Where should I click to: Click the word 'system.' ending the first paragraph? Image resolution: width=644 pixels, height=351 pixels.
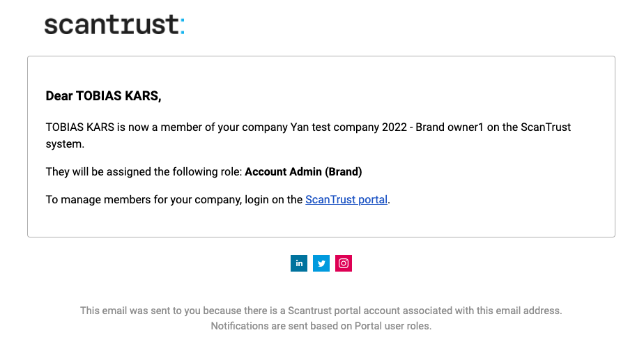pyautogui.click(x=65, y=144)
